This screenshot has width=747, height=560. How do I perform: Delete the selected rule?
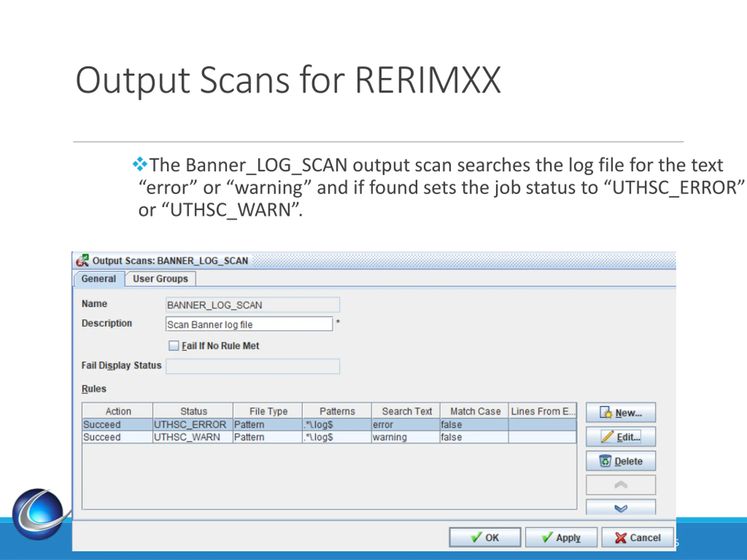[621, 461]
